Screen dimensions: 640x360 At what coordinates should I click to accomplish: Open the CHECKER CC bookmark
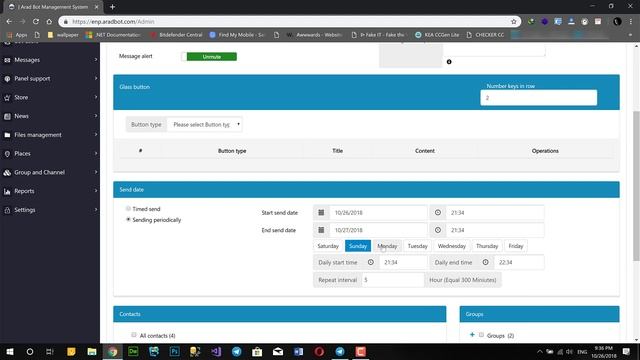[485, 35]
